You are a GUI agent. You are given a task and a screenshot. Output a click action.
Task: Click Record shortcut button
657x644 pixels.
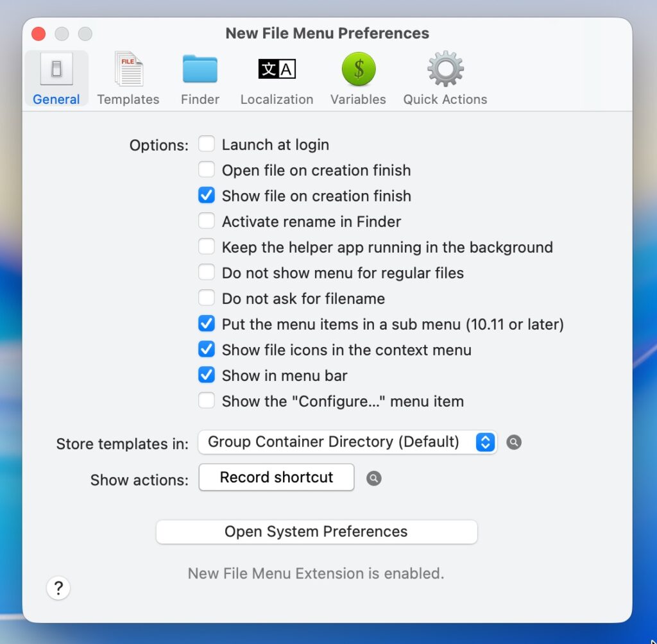(277, 478)
